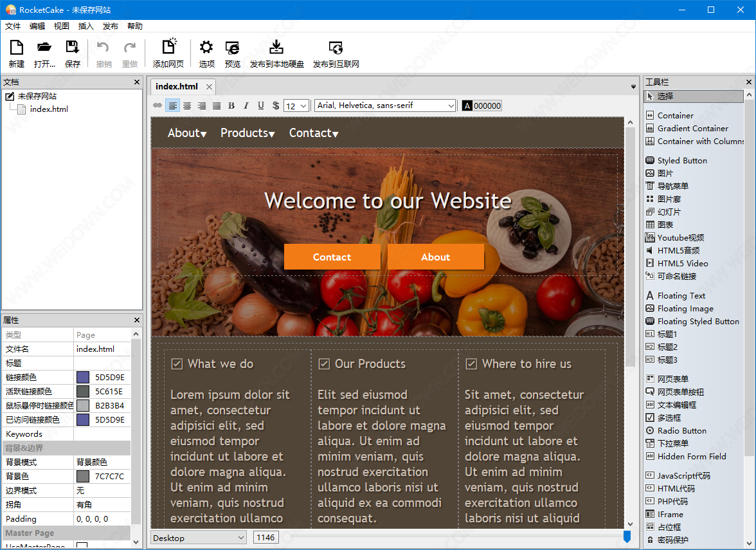Image resolution: width=756 pixels, height=550 pixels.
Task: Open the About navigation dropdown
Action: 187,133
